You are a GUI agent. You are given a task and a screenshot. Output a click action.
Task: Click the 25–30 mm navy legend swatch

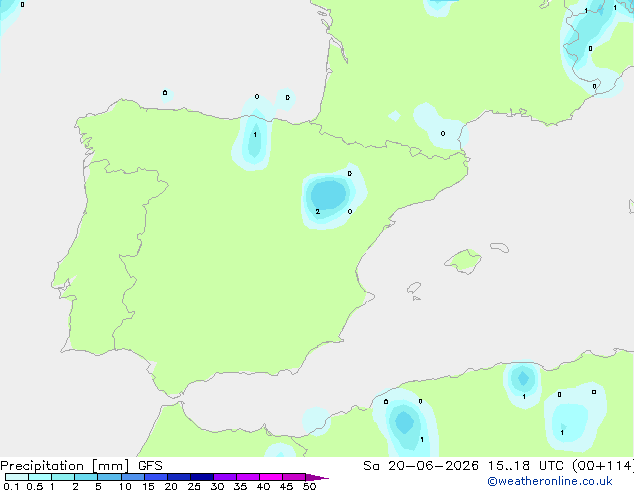point(202,477)
